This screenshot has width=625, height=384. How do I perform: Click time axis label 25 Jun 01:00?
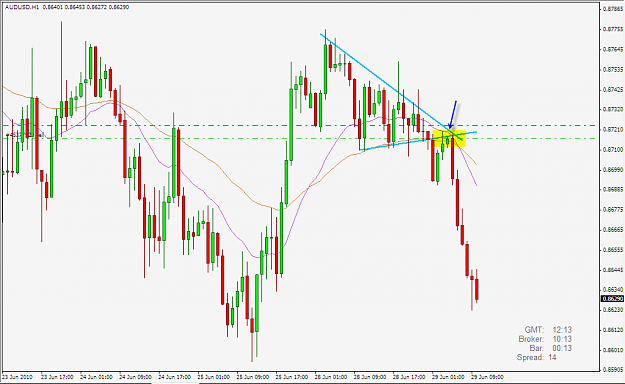click(214, 377)
